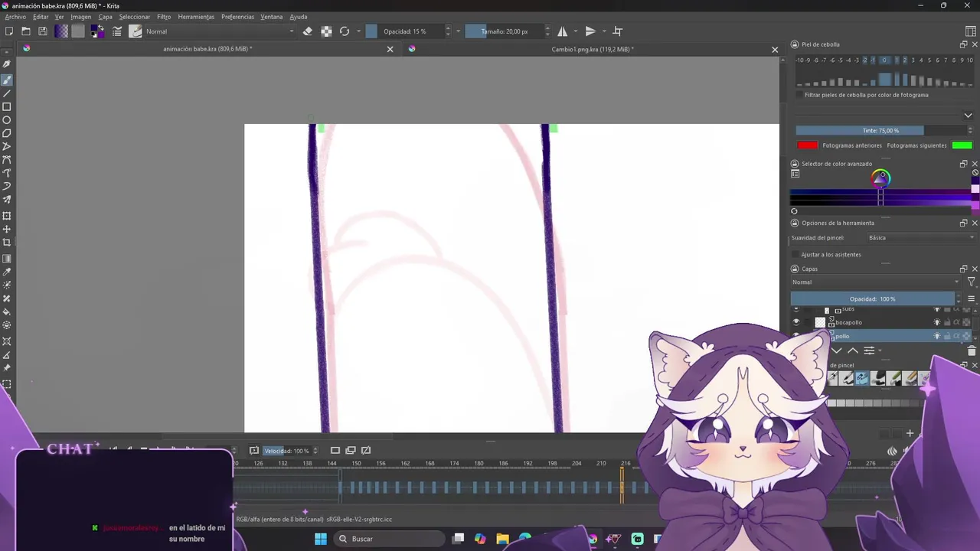Select the transform tool
Screen dimensions: 980x551
(x=7, y=216)
